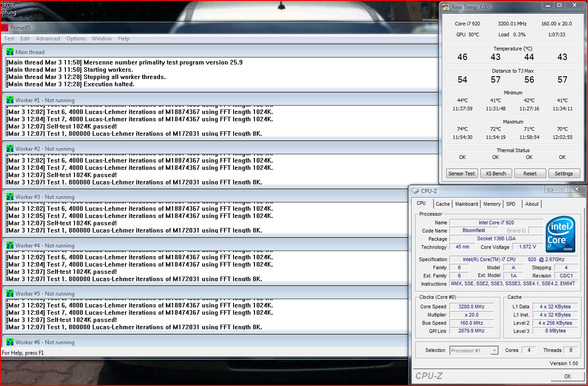
Task: Click the Worker #5 - Not running title bar
Action: pos(204,293)
